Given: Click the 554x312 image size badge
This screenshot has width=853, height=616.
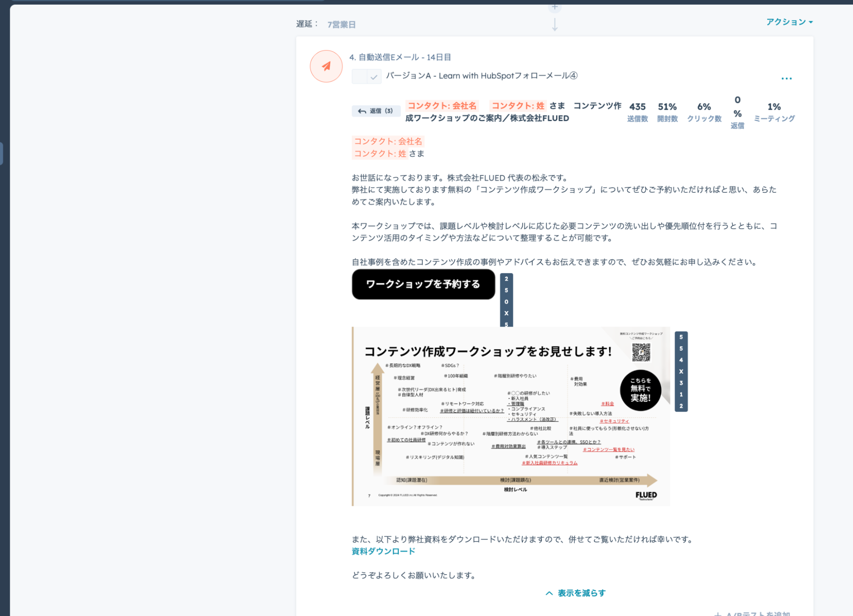Looking at the screenshot, I should (681, 371).
